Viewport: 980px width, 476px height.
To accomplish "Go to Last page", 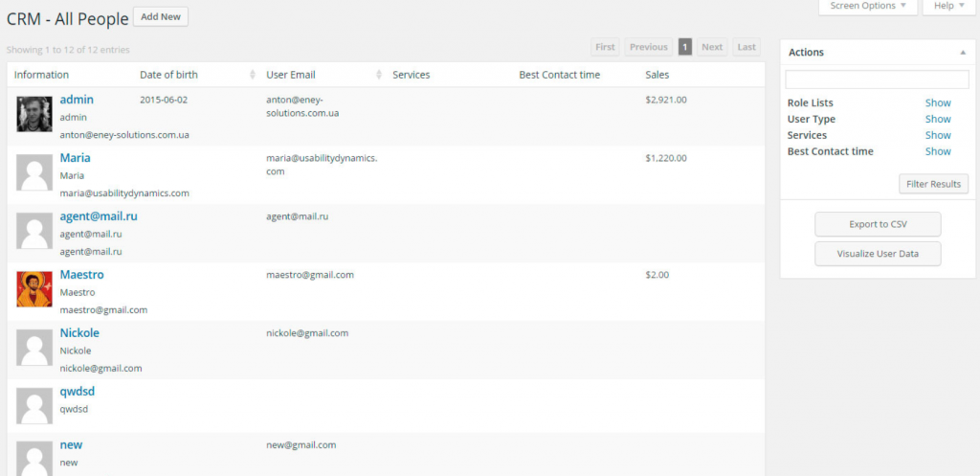I will pos(746,47).
